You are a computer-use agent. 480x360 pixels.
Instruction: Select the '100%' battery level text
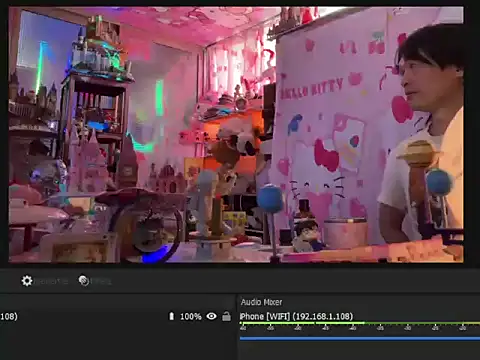point(191,316)
